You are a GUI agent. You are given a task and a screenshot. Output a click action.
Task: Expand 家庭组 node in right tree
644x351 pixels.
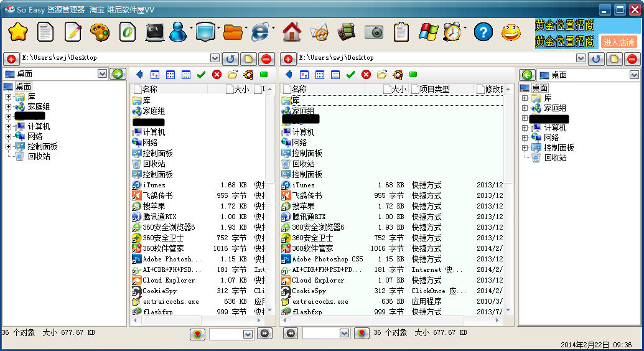coord(525,108)
